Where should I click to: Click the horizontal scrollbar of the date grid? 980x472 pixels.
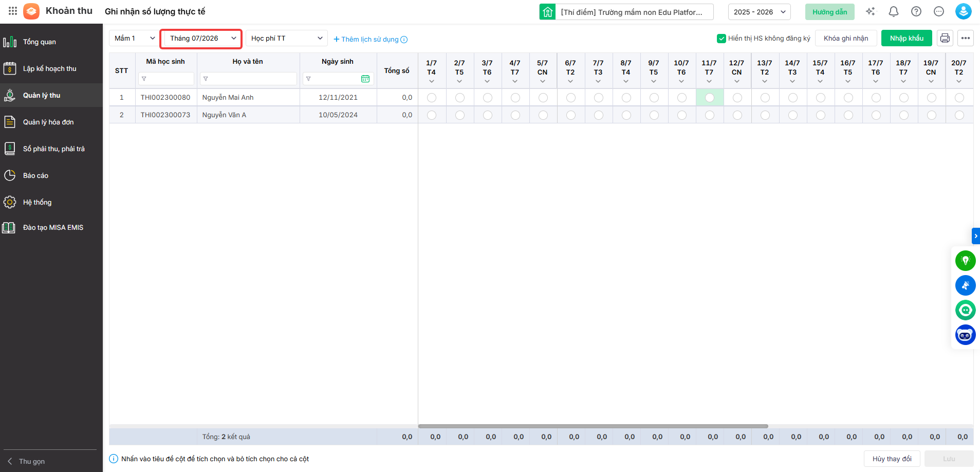coord(593,426)
